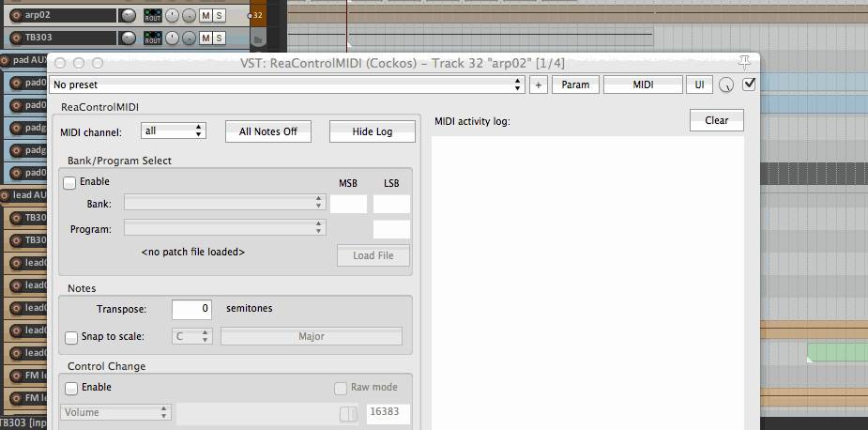Image resolution: width=868 pixels, height=430 pixels.
Task: Click the program number field below LSB
Action: pos(391,229)
